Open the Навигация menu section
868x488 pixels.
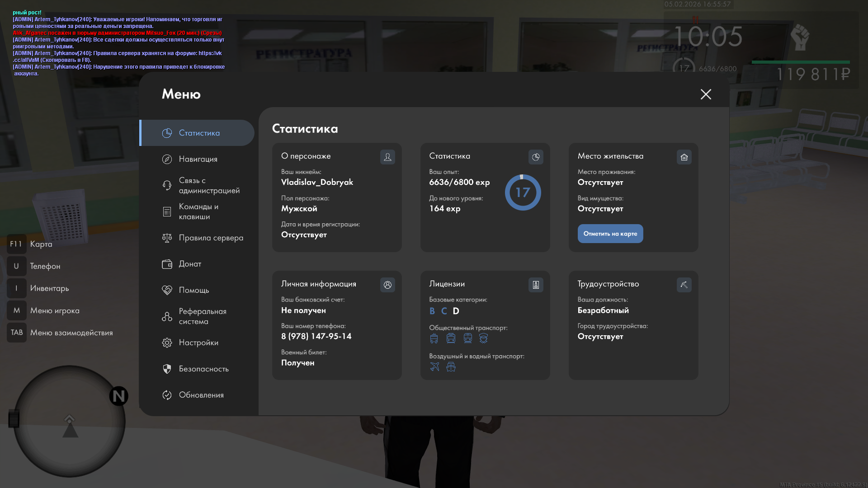tap(198, 159)
